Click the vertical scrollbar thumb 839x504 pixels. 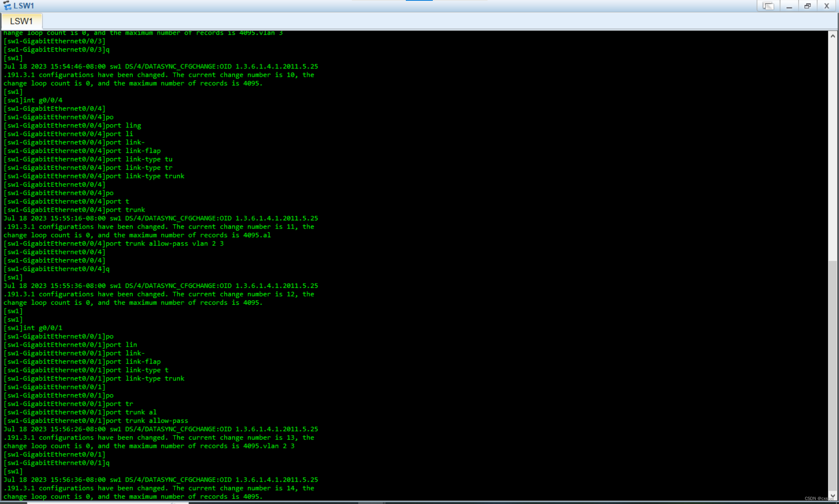pyautogui.click(x=832, y=375)
